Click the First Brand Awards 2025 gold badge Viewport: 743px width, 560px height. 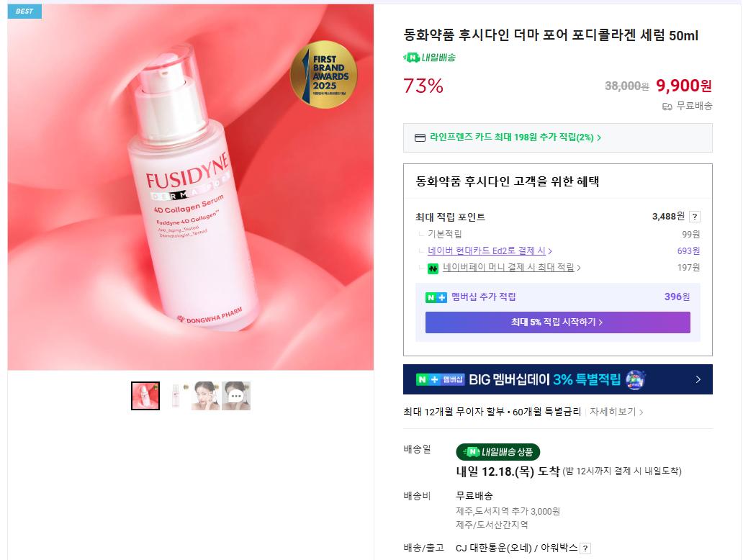324,74
